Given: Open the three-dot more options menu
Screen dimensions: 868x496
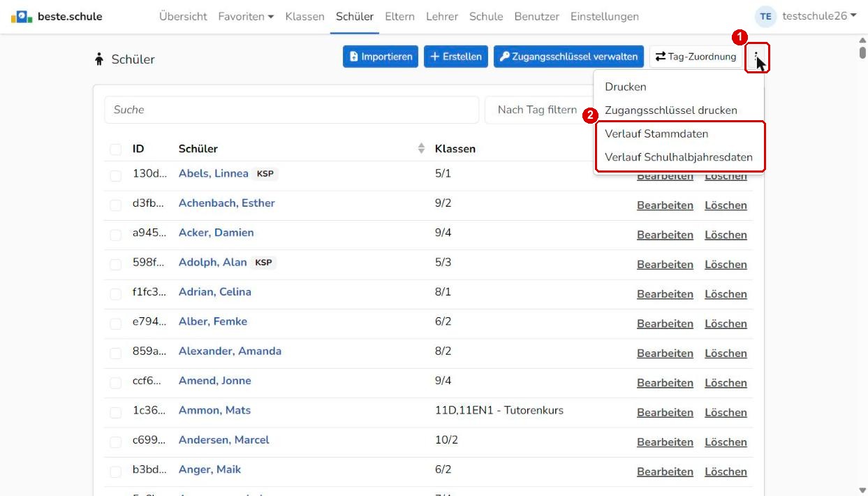Looking at the screenshot, I should coord(757,57).
